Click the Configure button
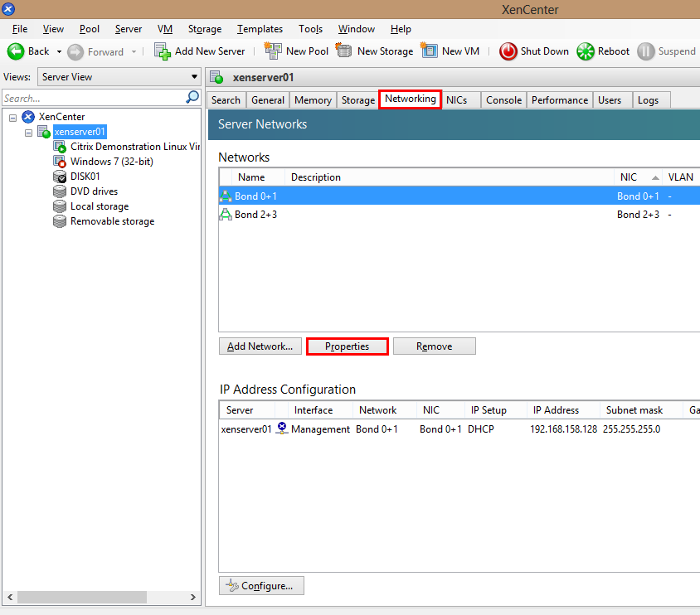 point(261,586)
